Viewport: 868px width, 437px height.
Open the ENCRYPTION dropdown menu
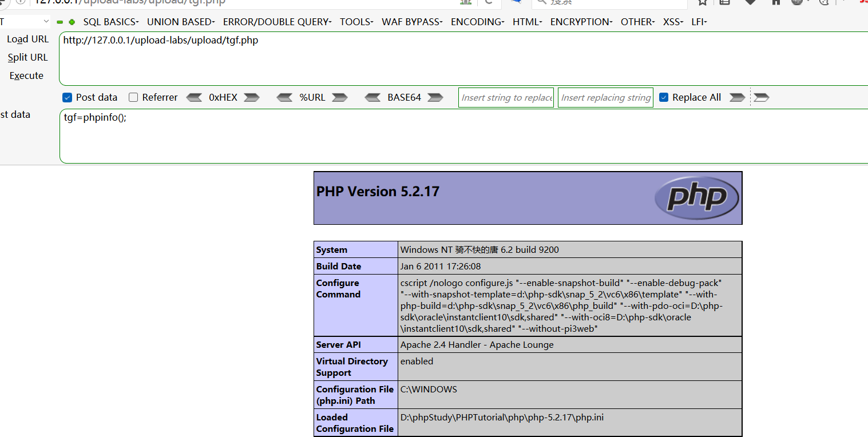tap(581, 22)
